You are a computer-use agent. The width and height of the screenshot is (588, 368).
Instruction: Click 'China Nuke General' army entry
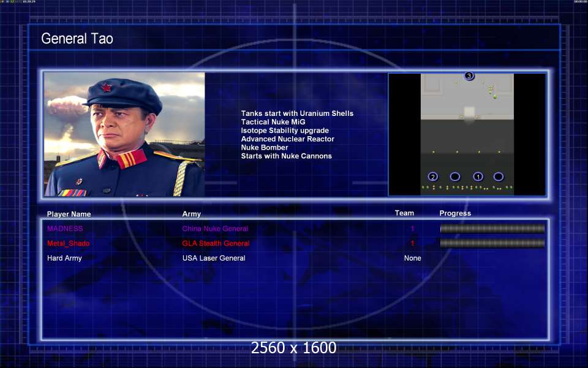[215, 228]
